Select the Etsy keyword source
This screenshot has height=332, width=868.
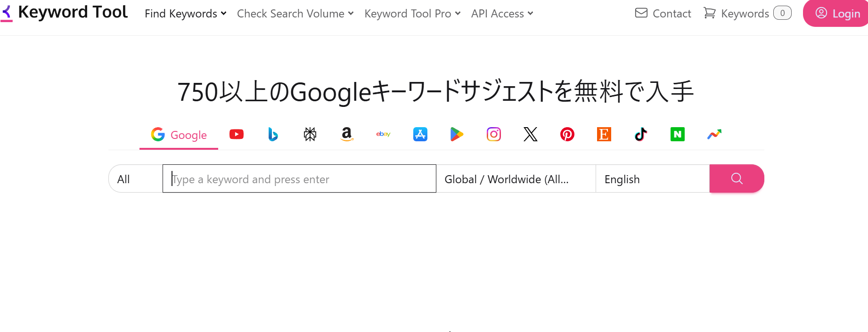[x=604, y=135]
